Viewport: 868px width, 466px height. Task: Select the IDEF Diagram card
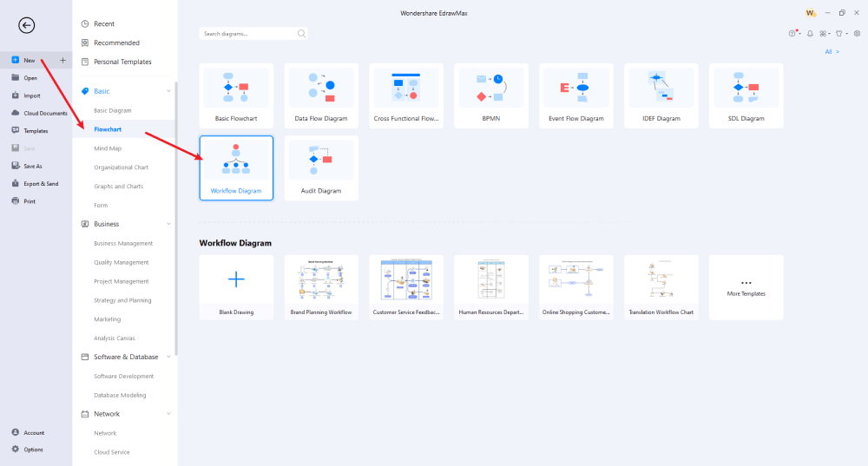pyautogui.click(x=661, y=95)
